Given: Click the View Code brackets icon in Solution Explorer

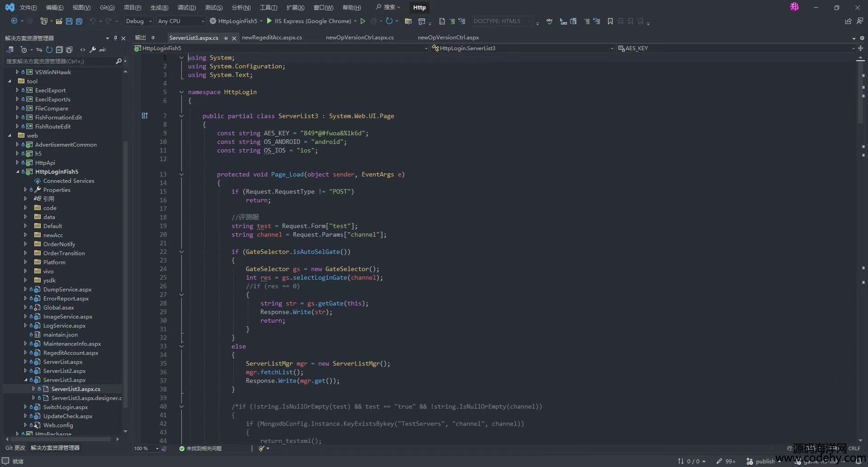Looking at the screenshot, I should (82, 50).
